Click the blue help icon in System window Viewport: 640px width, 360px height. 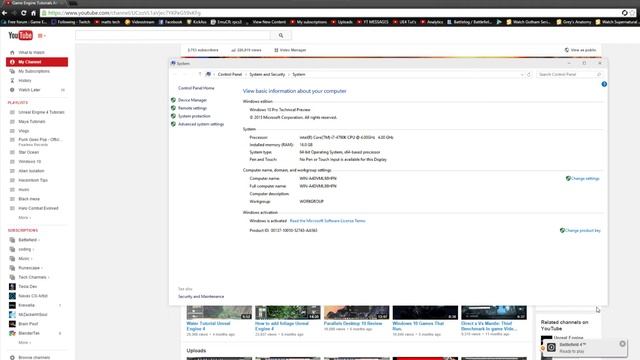pyautogui.click(x=604, y=84)
